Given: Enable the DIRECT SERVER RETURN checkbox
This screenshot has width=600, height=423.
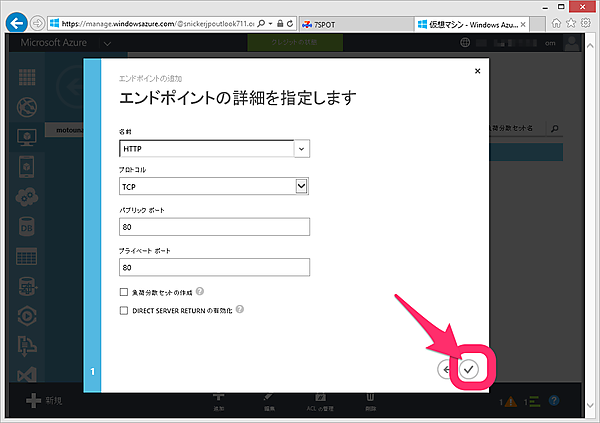Looking at the screenshot, I should pos(123,310).
